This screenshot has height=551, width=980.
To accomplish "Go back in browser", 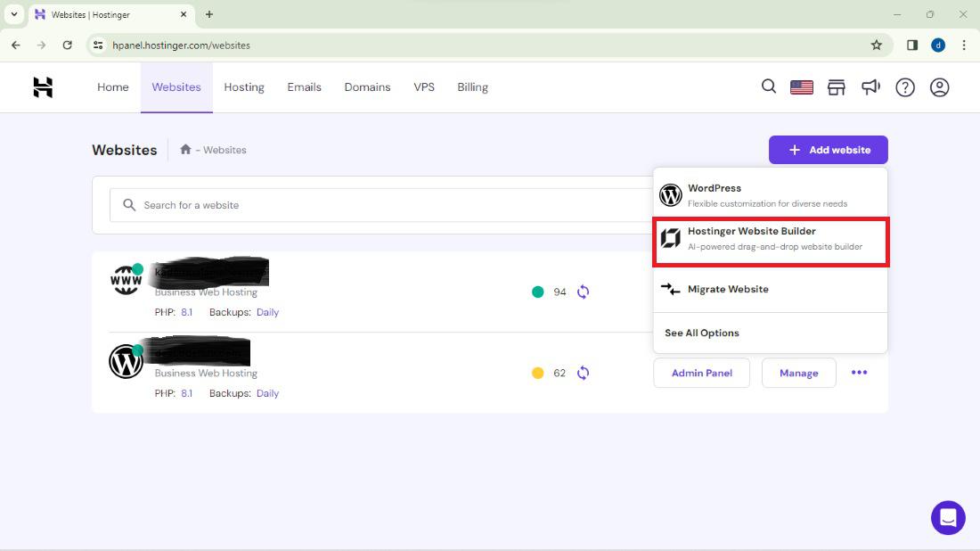I will click(x=16, y=45).
